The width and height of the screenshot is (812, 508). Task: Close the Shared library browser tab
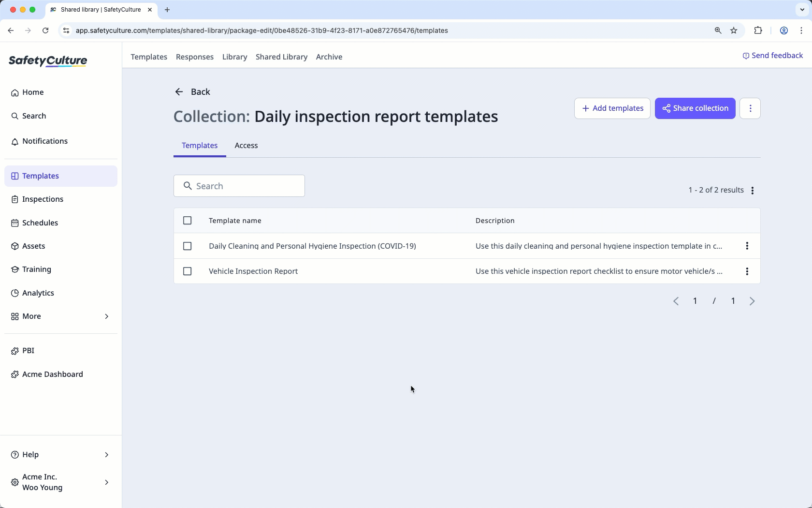click(x=150, y=10)
